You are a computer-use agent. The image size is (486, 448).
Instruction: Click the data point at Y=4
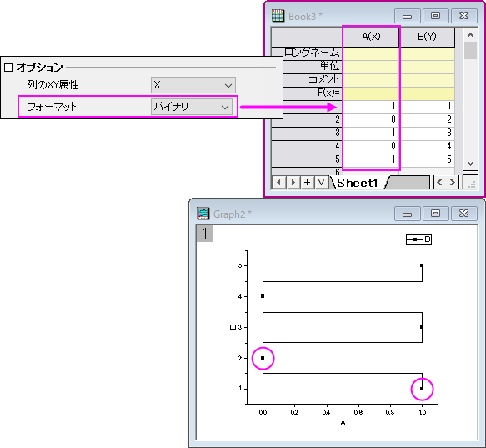point(263,296)
